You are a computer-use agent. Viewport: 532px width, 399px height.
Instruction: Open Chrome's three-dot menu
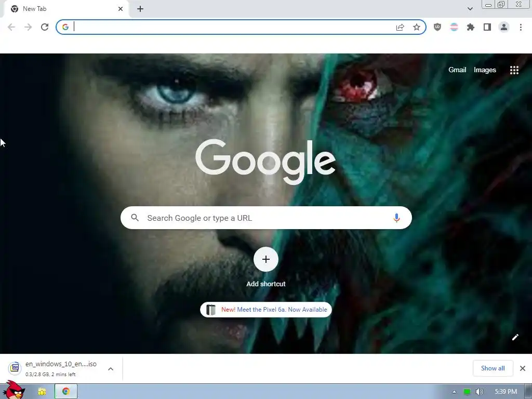(521, 27)
